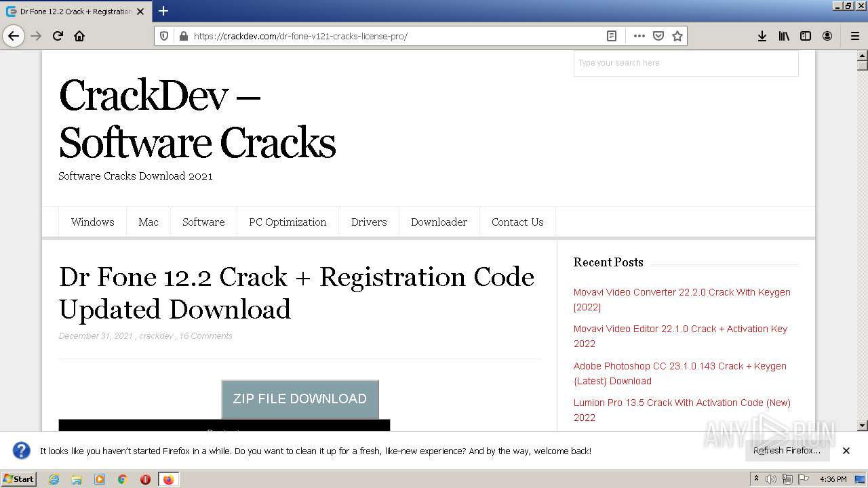The width and height of the screenshot is (868, 488).
Task: Open the red Opera taskbar icon
Action: (145, 479)
